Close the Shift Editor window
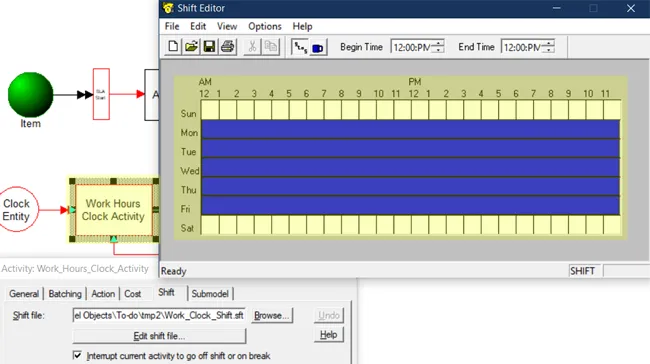 click(x=631, y=8)
